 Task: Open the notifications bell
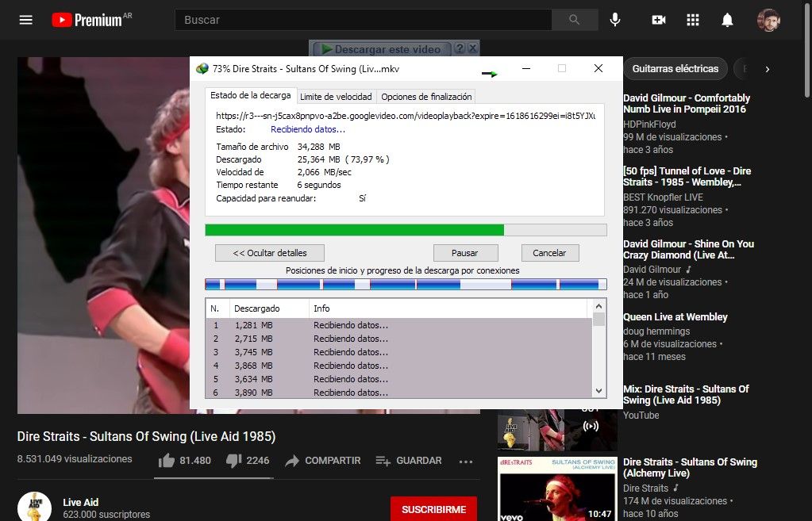[x=727, y=20]
